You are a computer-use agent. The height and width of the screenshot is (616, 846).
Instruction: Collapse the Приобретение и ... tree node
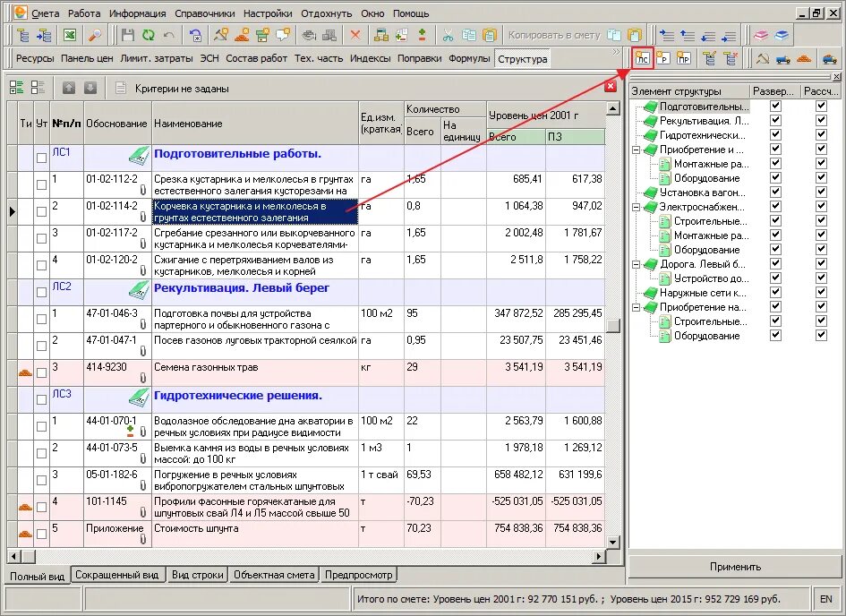(x=637, y=150)
